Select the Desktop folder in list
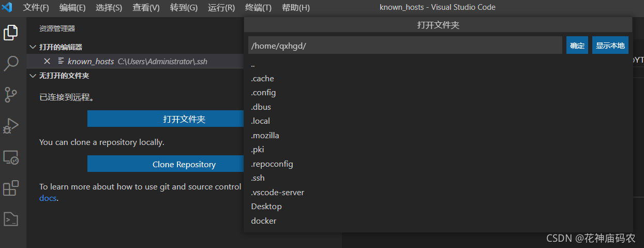Viewport: 644px width, 248px height. point(266,207)
